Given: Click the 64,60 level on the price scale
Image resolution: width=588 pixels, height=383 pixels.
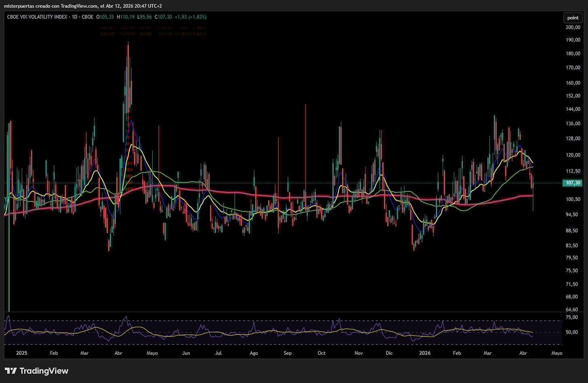Looking at the screenshot, I should [x=573, y=309].
